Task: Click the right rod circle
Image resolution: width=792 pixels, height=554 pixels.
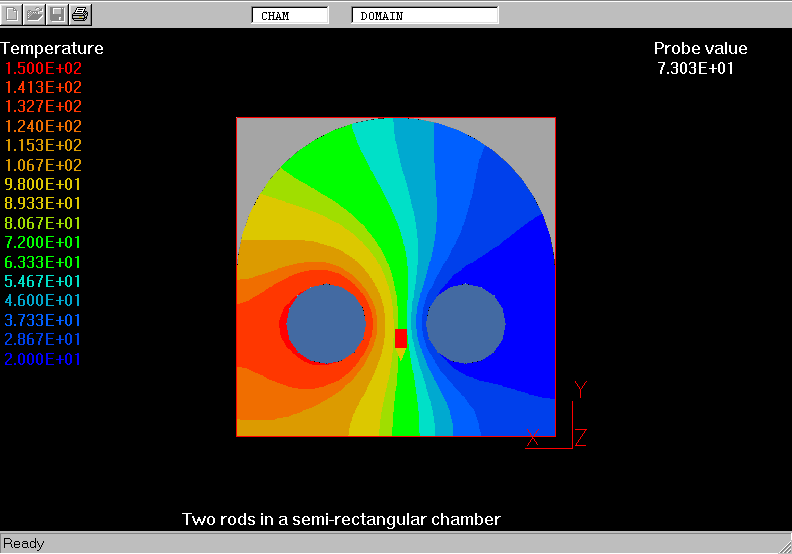Action: 465,323
